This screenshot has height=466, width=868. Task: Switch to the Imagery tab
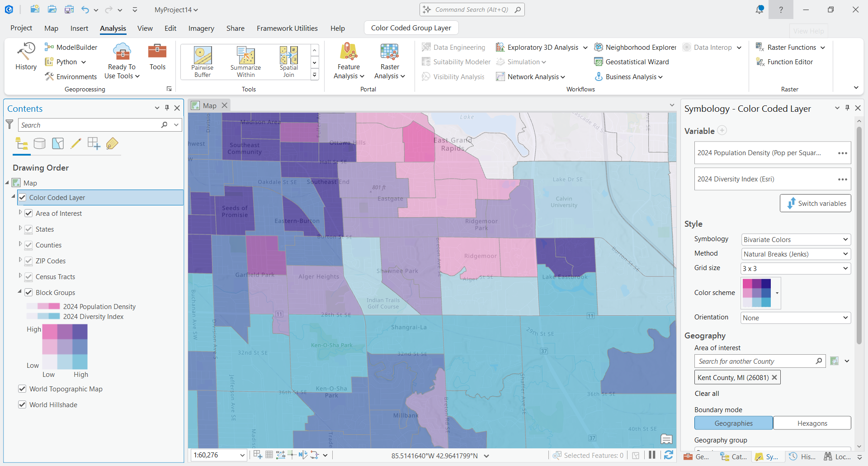(201, 28)
